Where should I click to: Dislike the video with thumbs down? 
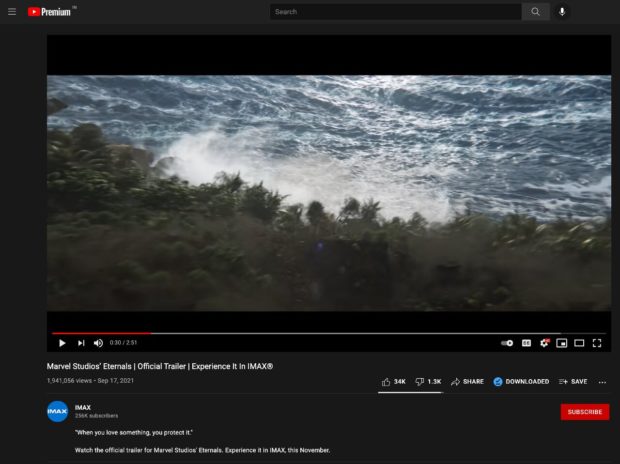click(427, 381)
